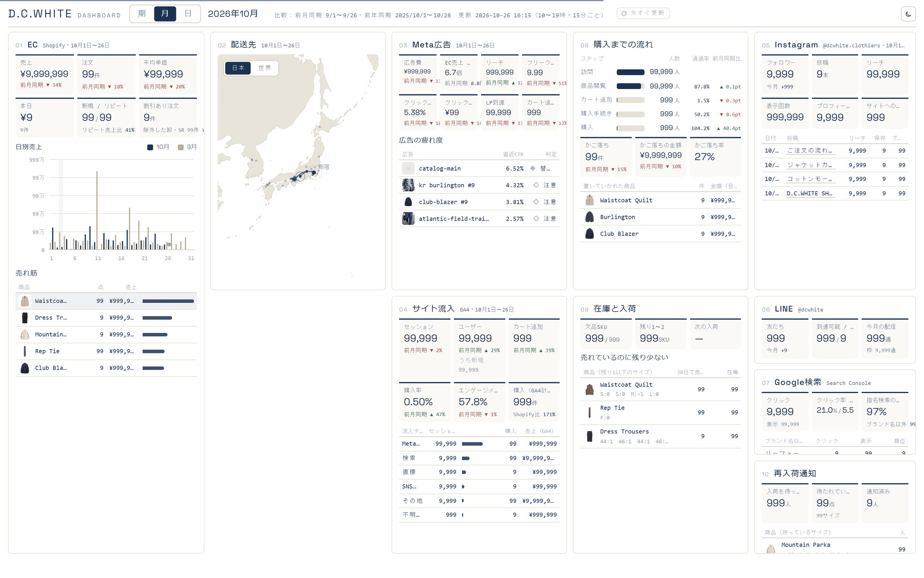Viewport: 924px width, 578px height.
Task: Open the catalog-main ad thumbnail
Action: click(x=408, y=168)
